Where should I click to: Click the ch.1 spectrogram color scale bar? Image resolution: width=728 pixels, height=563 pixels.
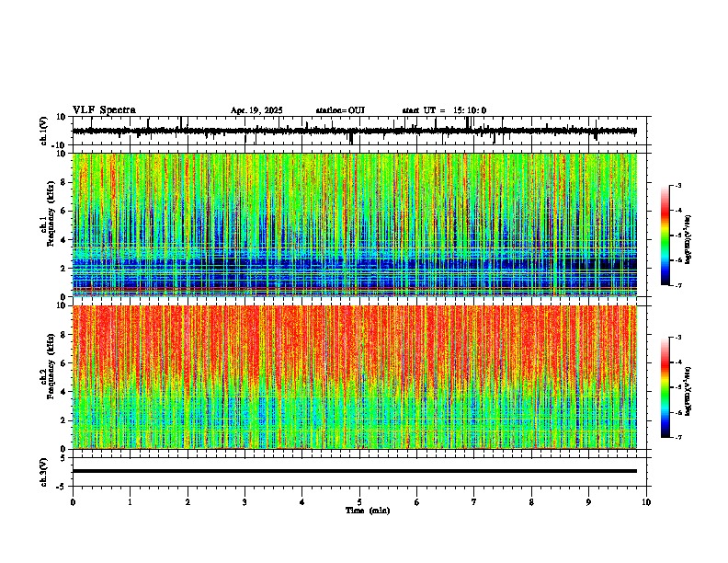coord(665,236)
